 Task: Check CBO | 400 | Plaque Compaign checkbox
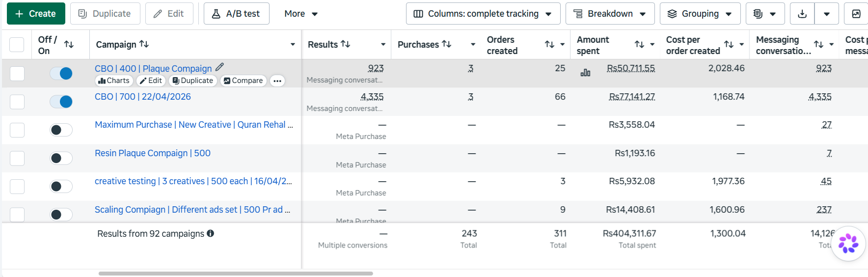[17, 74]
